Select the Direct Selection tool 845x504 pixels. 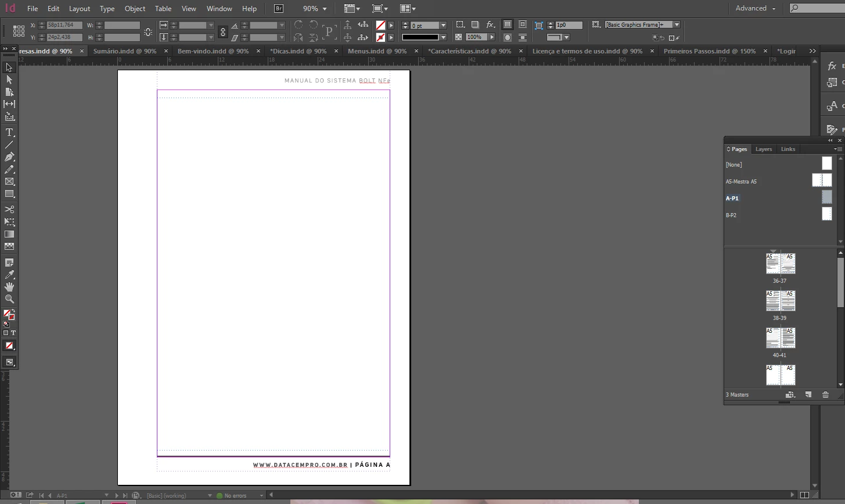pyautogui.click(x=9, y=80)
